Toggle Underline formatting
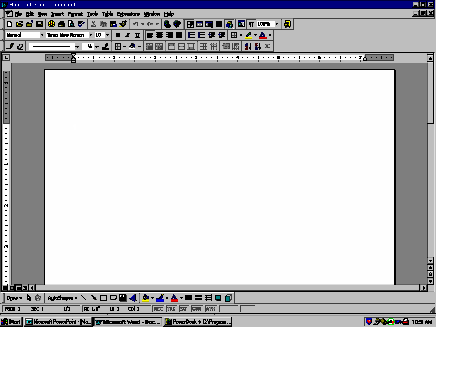 pos(137,35)
